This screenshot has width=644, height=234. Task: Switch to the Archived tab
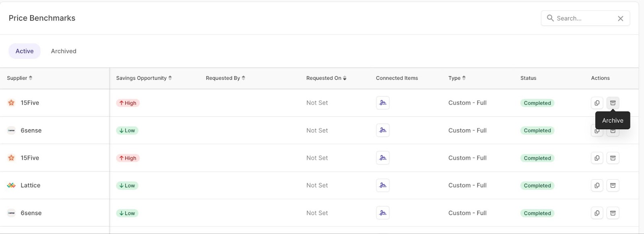pos(64,51)
